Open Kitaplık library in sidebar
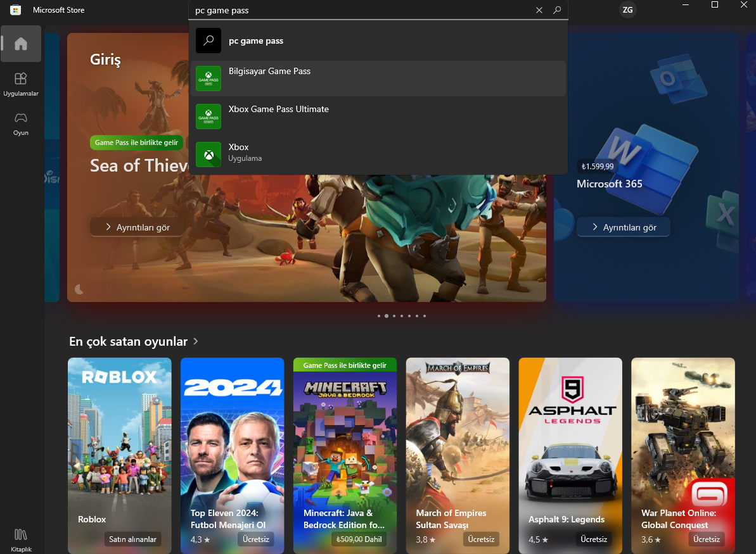Image resolution: width=756 pixels, height=554 pixels. click(21, 539)
